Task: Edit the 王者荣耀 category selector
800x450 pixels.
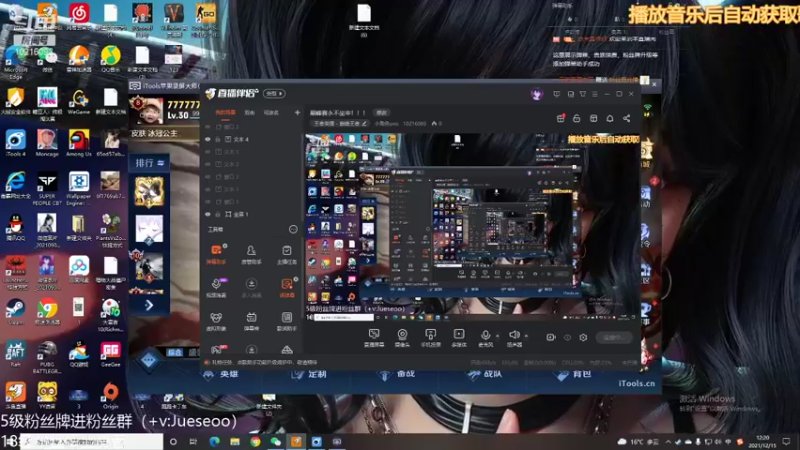Action: (340, 123)
